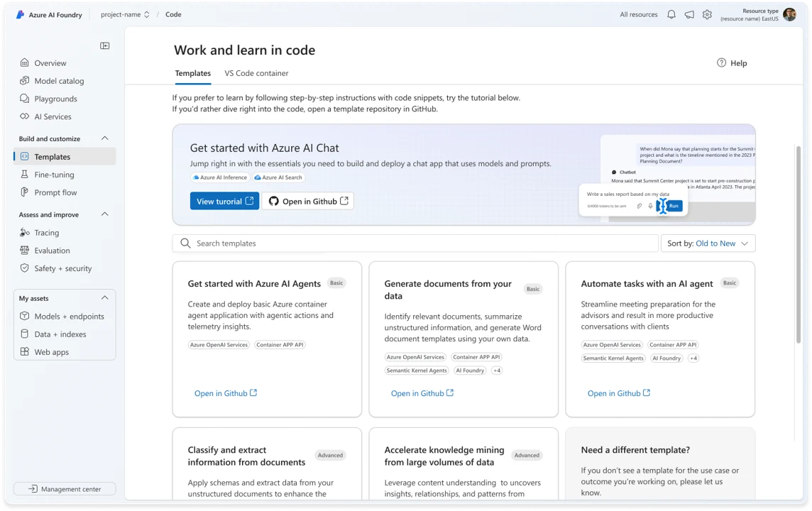Open Generate documents template in Github
Viewport: 812px width, 511px height.
click(422, 393)
